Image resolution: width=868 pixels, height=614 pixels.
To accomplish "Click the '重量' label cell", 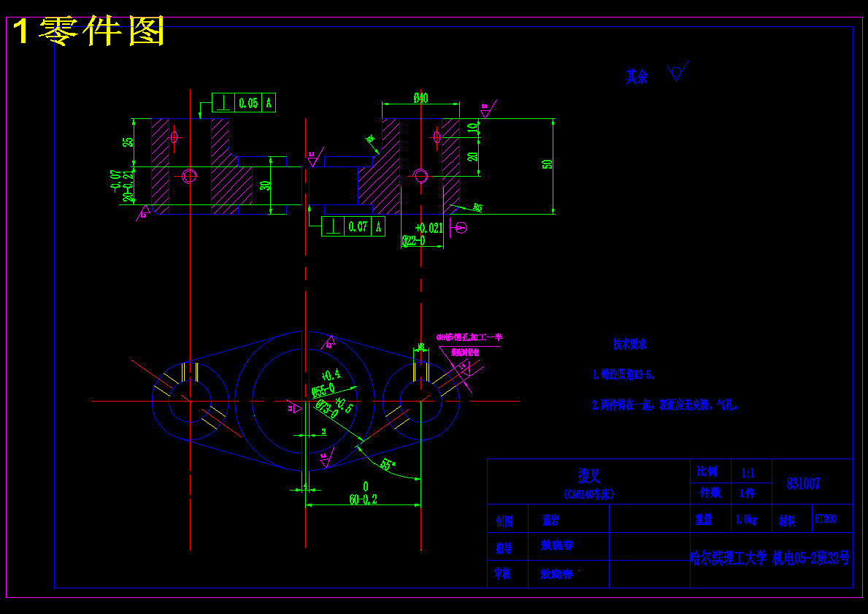I will click(704, 519).
